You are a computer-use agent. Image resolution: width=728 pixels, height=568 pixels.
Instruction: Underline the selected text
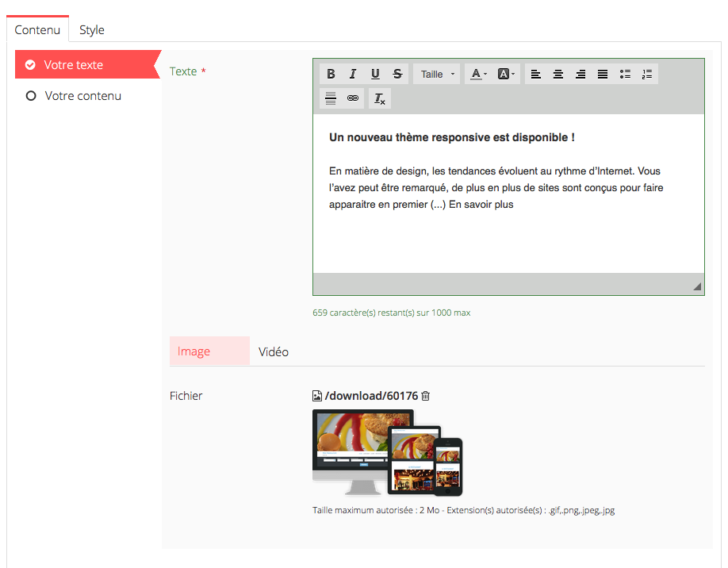coord(375,74)
